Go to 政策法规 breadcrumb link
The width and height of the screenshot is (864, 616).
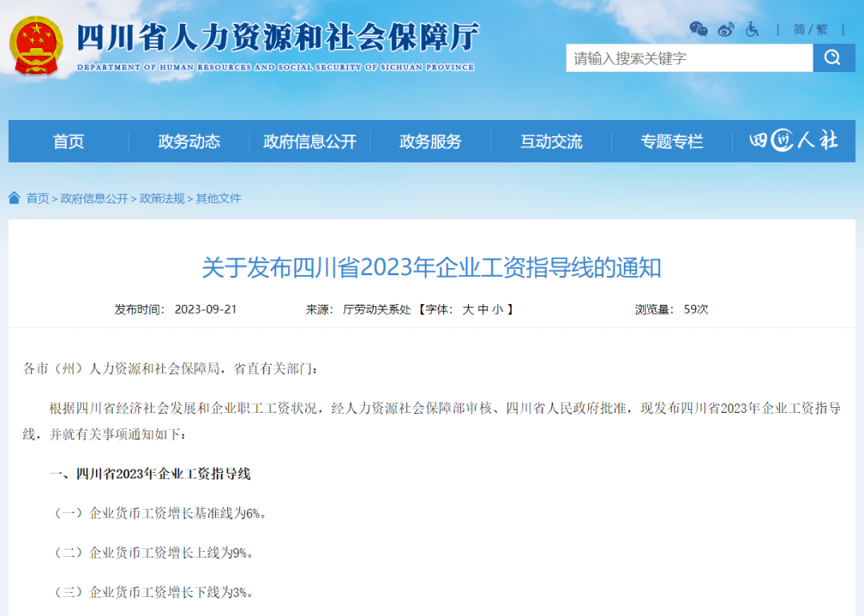point(162,198)
